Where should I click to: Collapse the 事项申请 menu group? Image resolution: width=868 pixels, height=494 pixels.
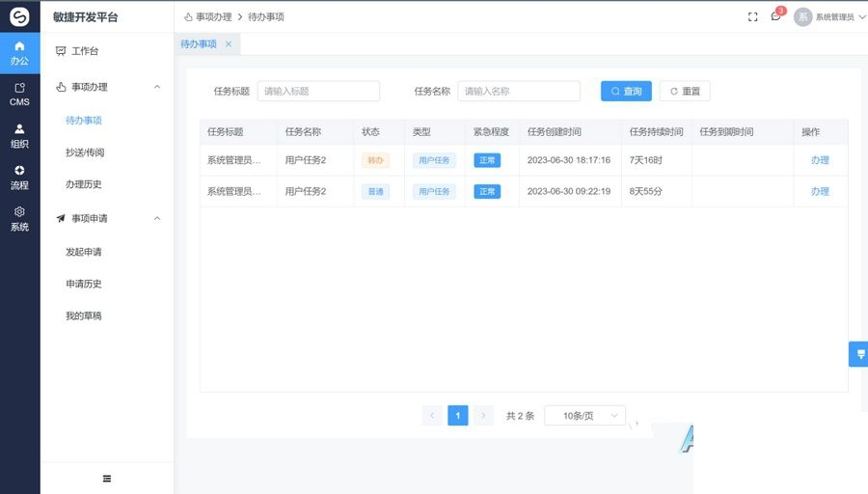pyautogui.click(x=157, y=218)
